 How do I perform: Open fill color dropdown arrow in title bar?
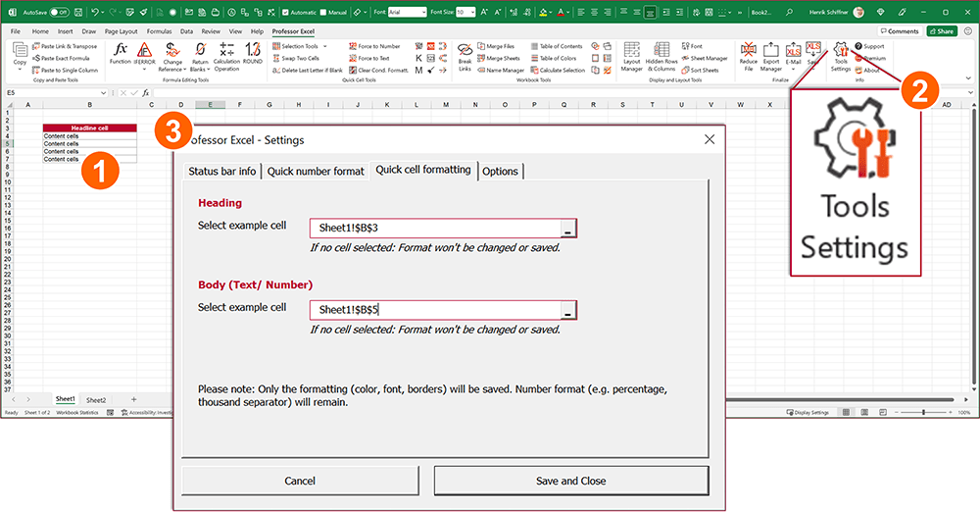pos(552,12)
